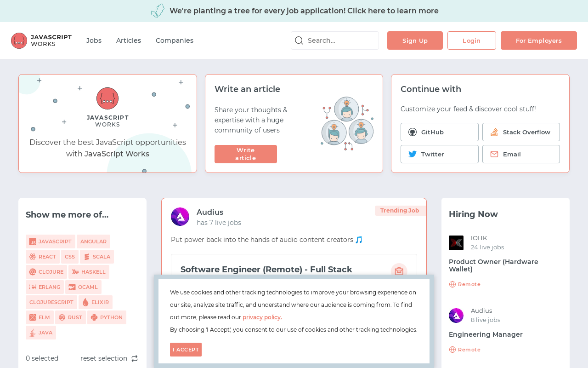Toggle the JAVASCRIPT tag filter
The width and height of the screenshot is (588, 368).
[51, 241]
